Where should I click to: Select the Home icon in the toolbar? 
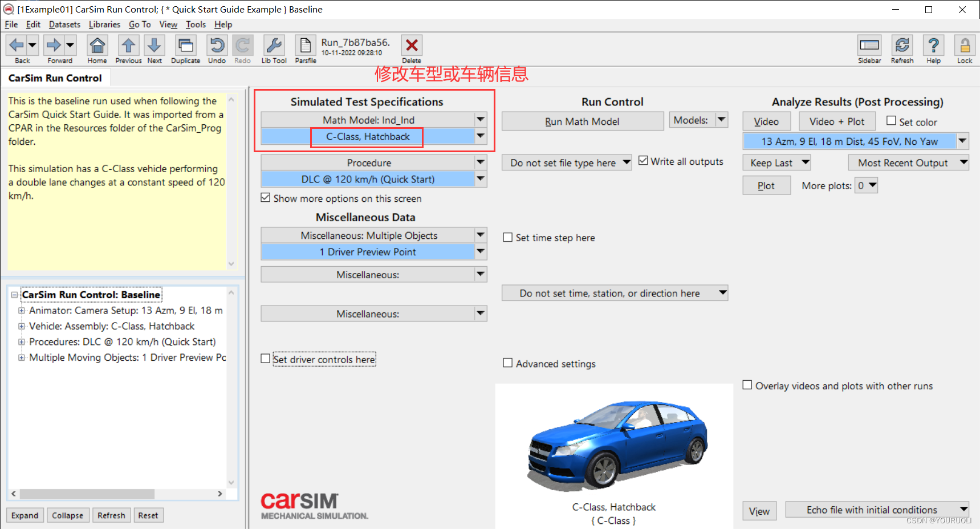[x=97, y=46]
